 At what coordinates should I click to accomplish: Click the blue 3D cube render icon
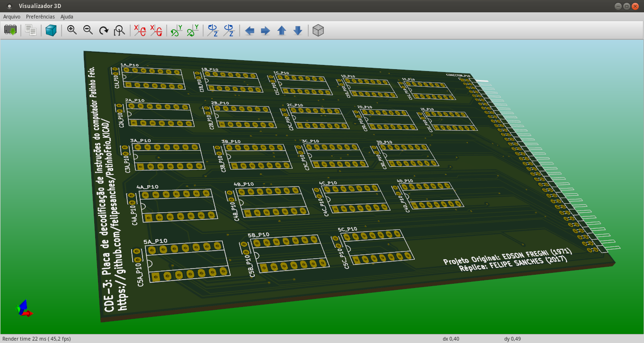pos(51,30)
